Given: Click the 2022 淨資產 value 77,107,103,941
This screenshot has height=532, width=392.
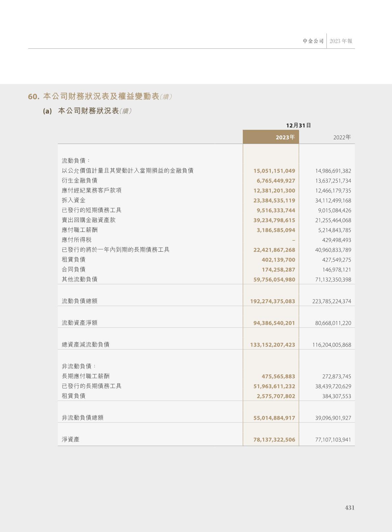Looking at the screenshot, I should [x=333, y=439].
